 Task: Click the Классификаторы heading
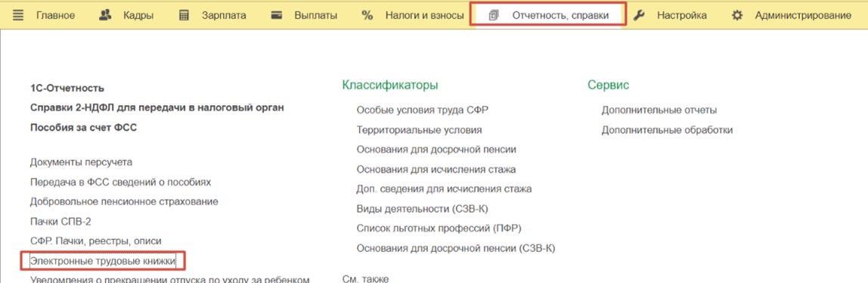(390, 86)
